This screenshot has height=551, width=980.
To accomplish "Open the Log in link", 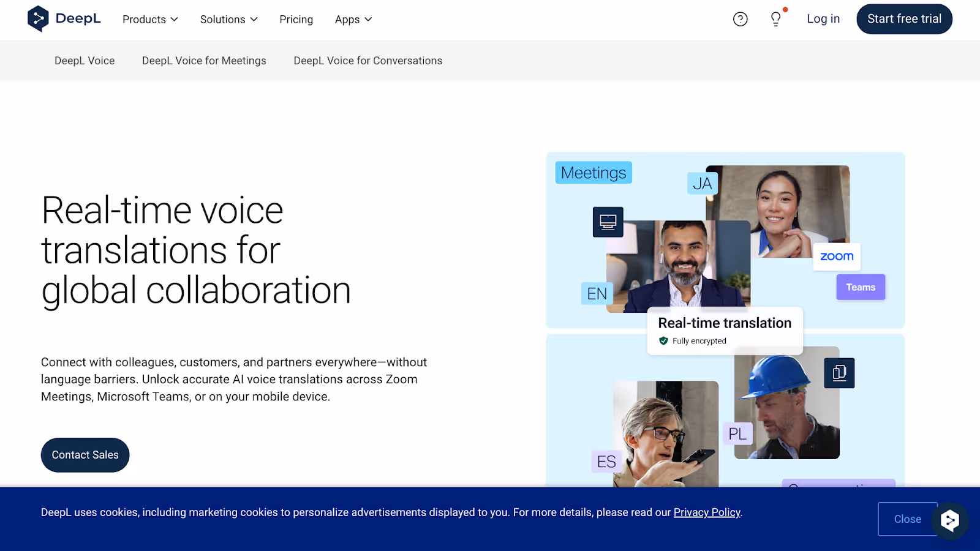I will (823, 19).
